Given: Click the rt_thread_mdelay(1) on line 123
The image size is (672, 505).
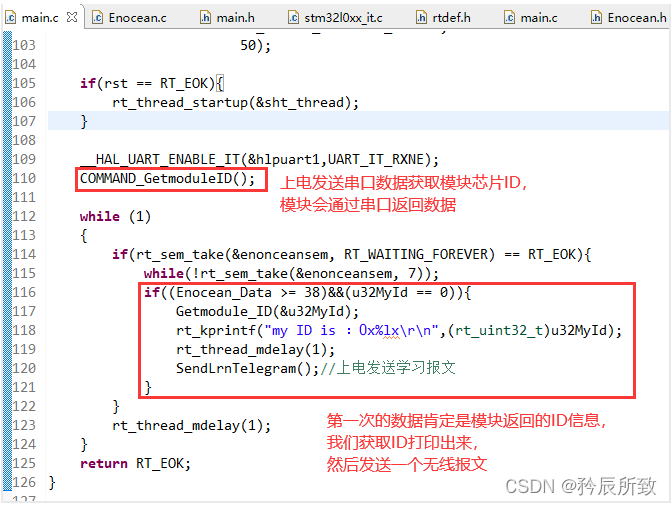Looking at the screenshot, I should (x=192, y=425).
